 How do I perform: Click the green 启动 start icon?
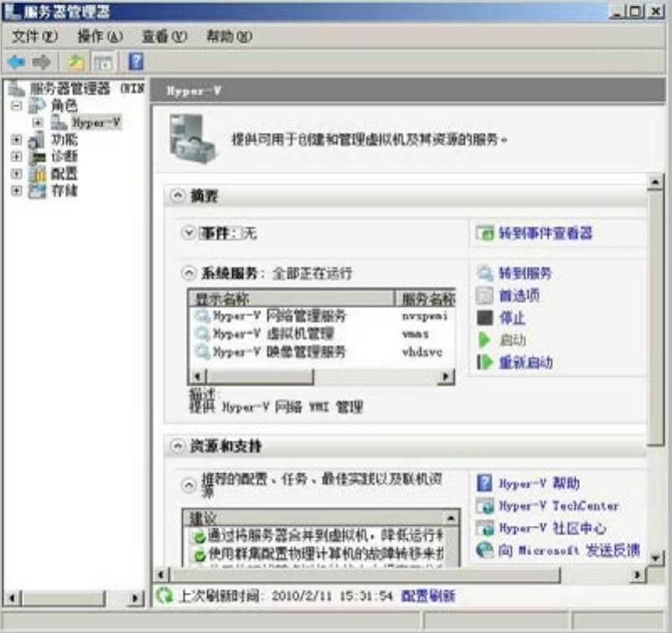[484, 340]
